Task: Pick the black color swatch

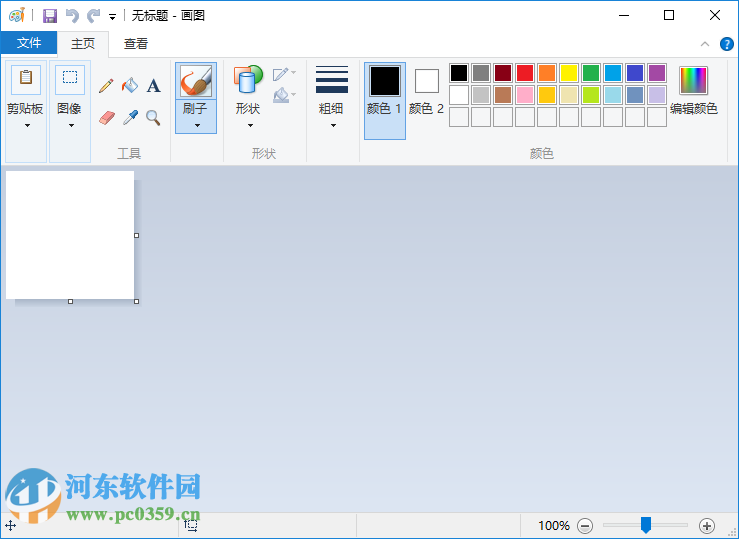Action: click(x=459, y=73)
